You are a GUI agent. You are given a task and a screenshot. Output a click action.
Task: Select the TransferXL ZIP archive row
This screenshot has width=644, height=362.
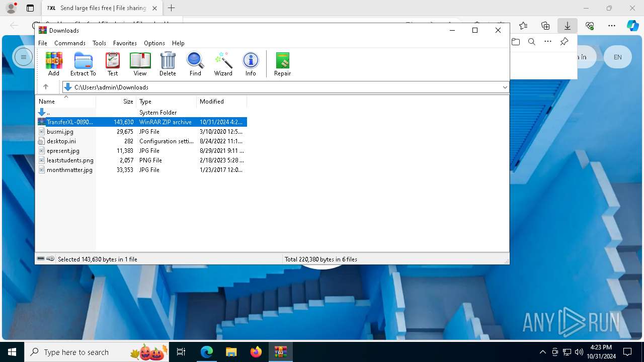pos(142,122)
